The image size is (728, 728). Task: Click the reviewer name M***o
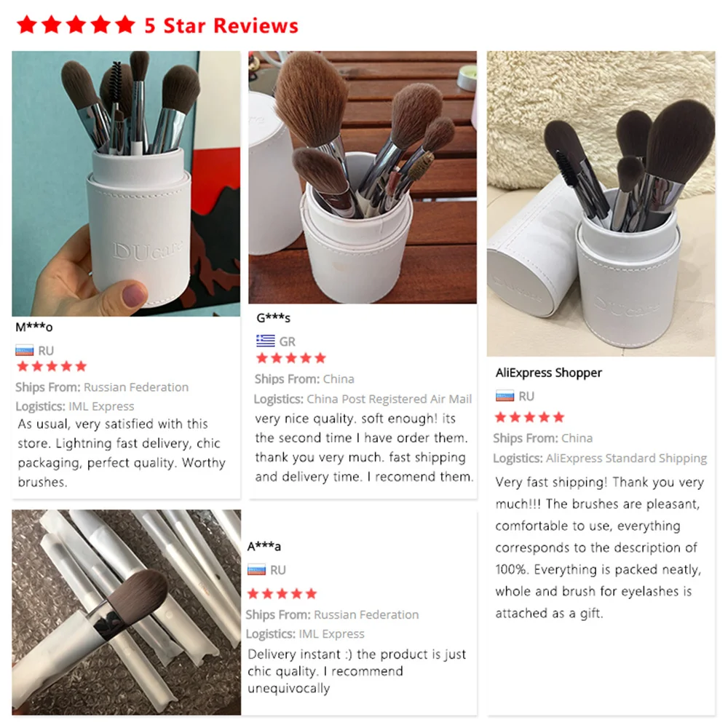(34, 327)
